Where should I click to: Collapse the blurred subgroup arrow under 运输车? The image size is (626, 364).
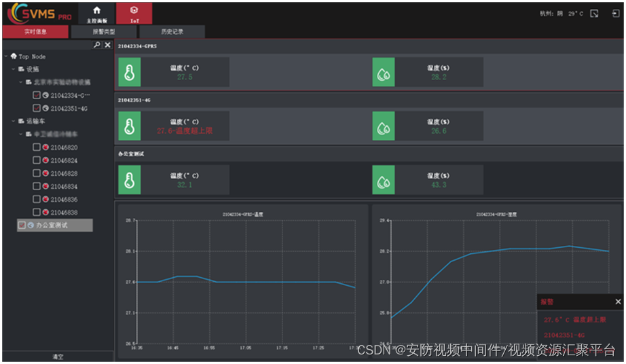point(21,134)
